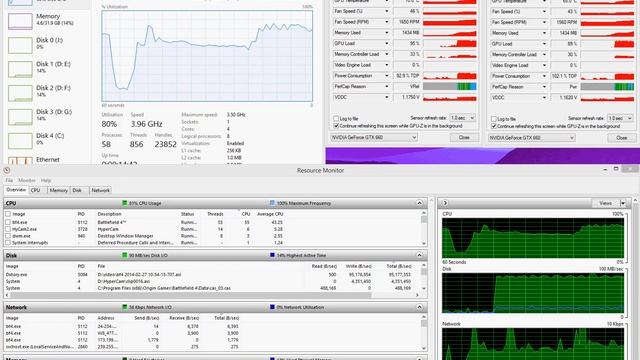Screen dimensions: 640x360
Task: Select the Dxtory.exe row in Disk list
Action: click(x=211, y=275)
